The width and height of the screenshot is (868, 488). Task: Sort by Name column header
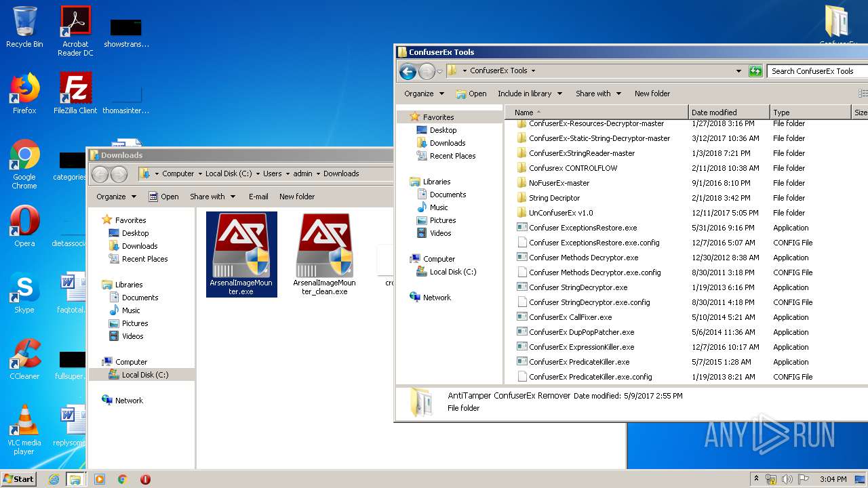click(597, 113)
